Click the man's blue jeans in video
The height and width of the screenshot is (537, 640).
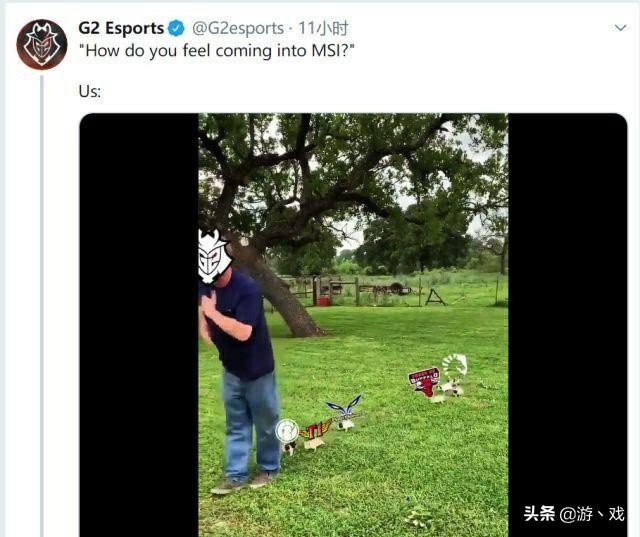(x=251, y=424)
